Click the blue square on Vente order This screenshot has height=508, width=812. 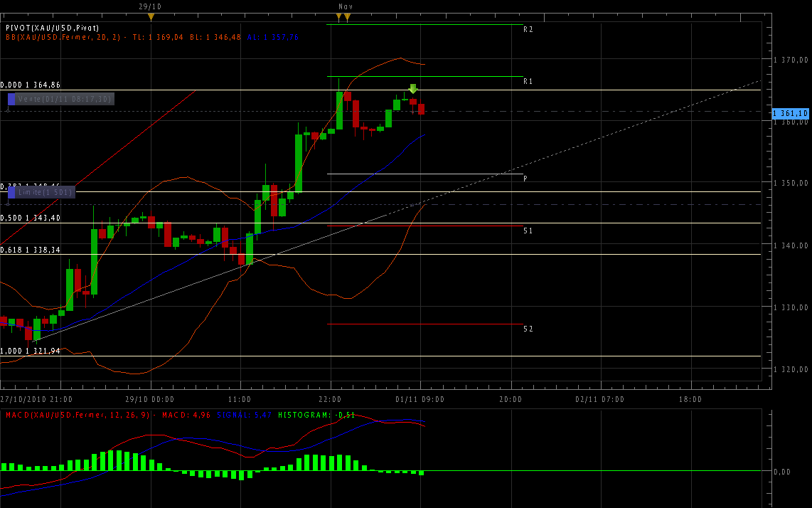11,100
